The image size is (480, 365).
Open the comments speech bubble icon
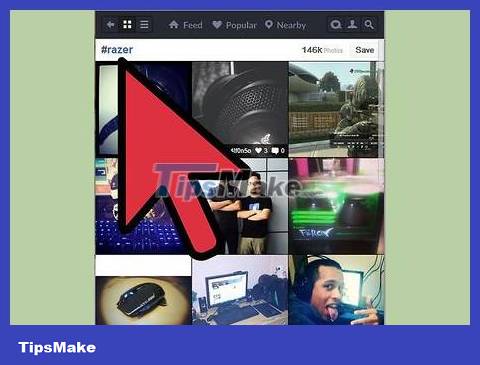[336, 25]
